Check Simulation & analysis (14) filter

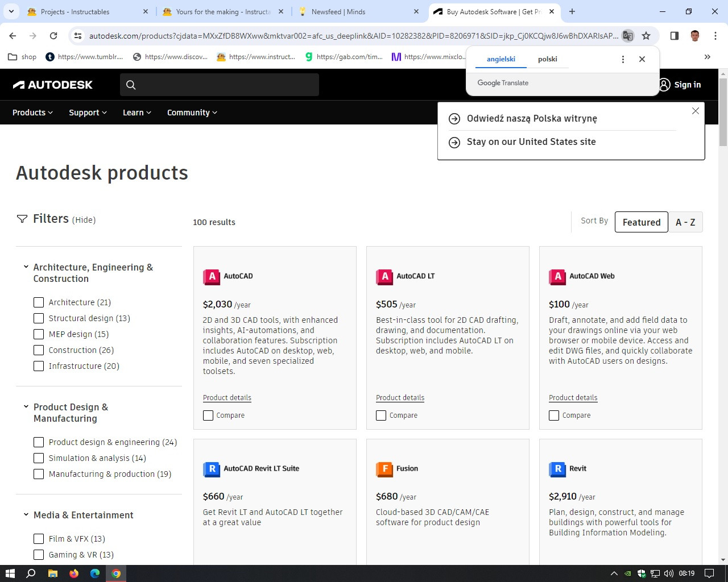click(x=39, y=458)
